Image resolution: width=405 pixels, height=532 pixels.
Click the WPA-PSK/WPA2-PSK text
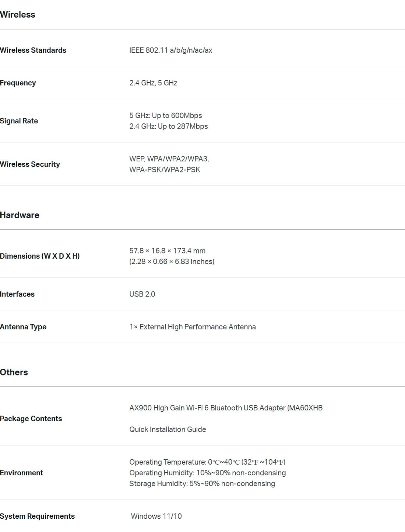165,170
